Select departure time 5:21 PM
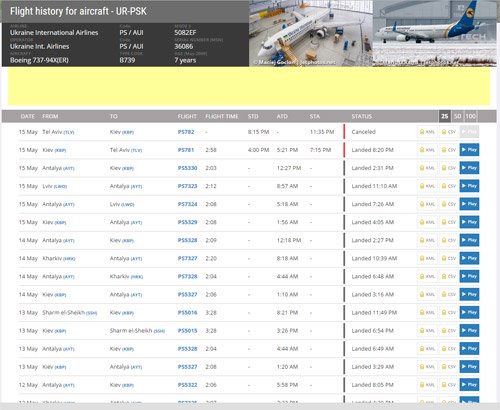This screenshot has width=500, height=410. [x=287, y=150]
